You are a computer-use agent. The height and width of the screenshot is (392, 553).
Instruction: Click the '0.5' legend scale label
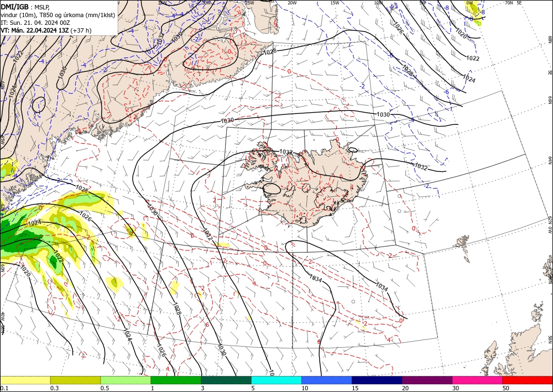[x=105, y=388]
